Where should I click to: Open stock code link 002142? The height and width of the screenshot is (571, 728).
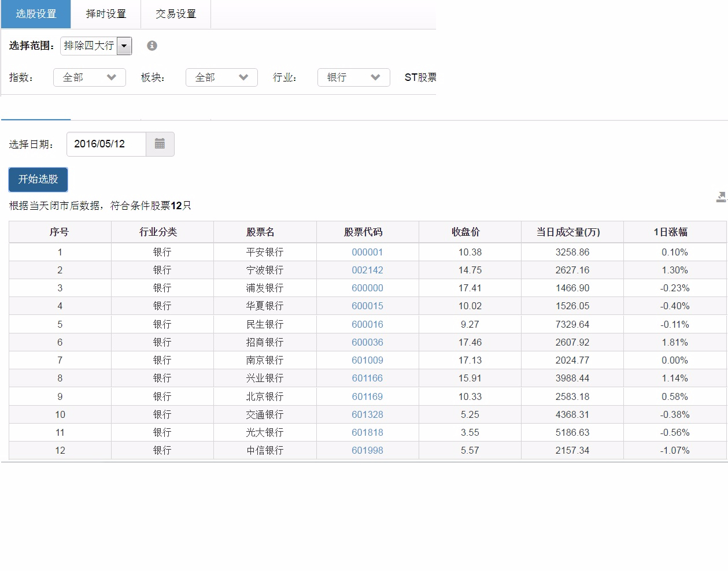pos(367,270)
